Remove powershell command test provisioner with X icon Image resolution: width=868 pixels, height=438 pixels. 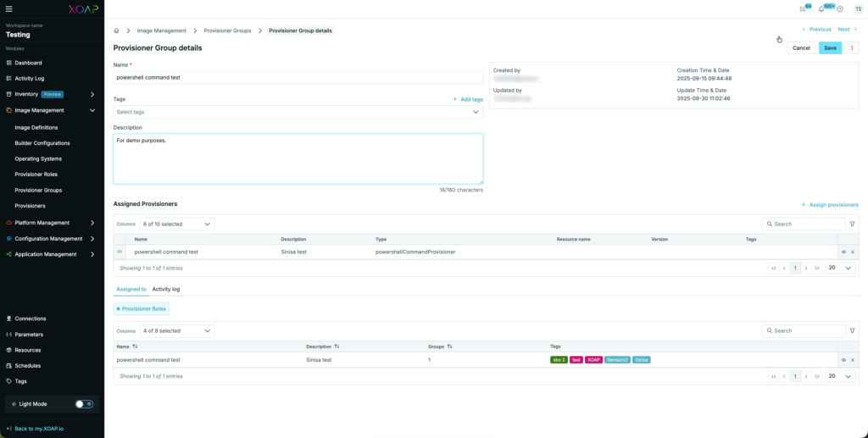[x=853, y=252]
